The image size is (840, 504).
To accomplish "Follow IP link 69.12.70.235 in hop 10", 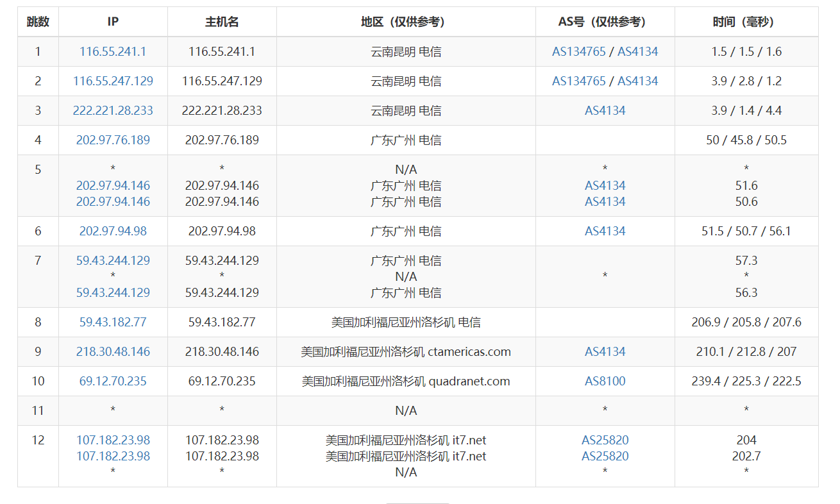I will coord(113,382).
